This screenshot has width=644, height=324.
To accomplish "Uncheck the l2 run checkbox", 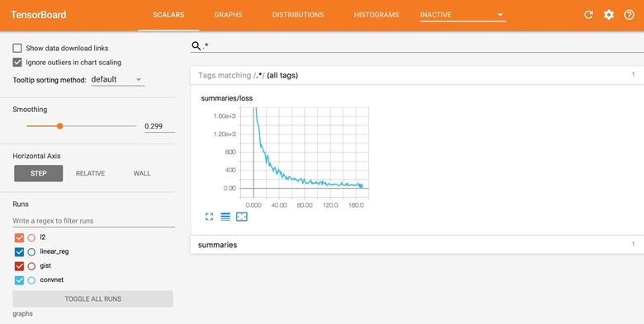I will coord(19,237).
